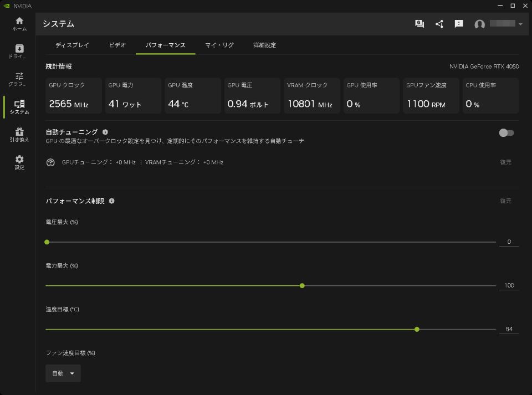Image resolution: width=532 pixels, height=395 pixels.
Task: Click the GPU 使用率 0 % card
Action: tap(371, 96)
